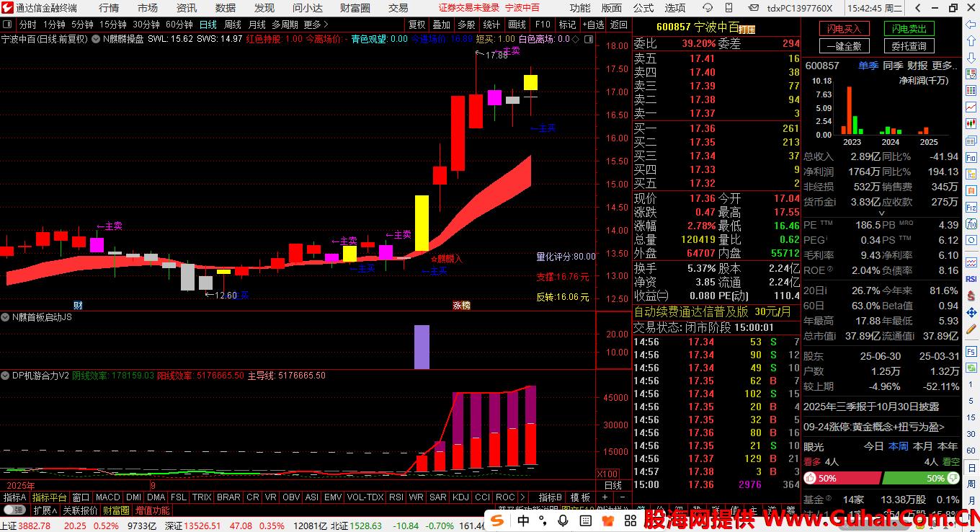
Task: Switch financial view to 单季 mode
Action: click(x=868, y=66)
